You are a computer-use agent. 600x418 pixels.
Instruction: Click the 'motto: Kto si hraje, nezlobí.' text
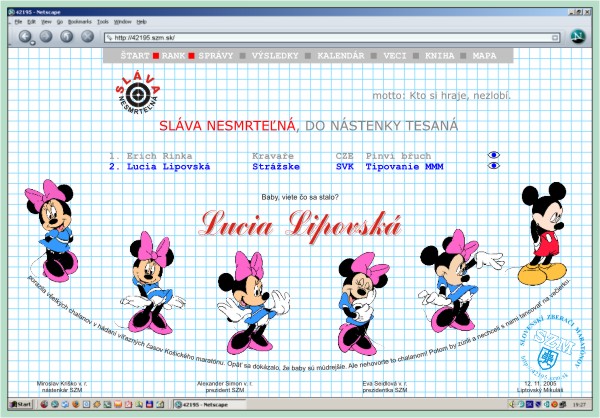(442, 95)
